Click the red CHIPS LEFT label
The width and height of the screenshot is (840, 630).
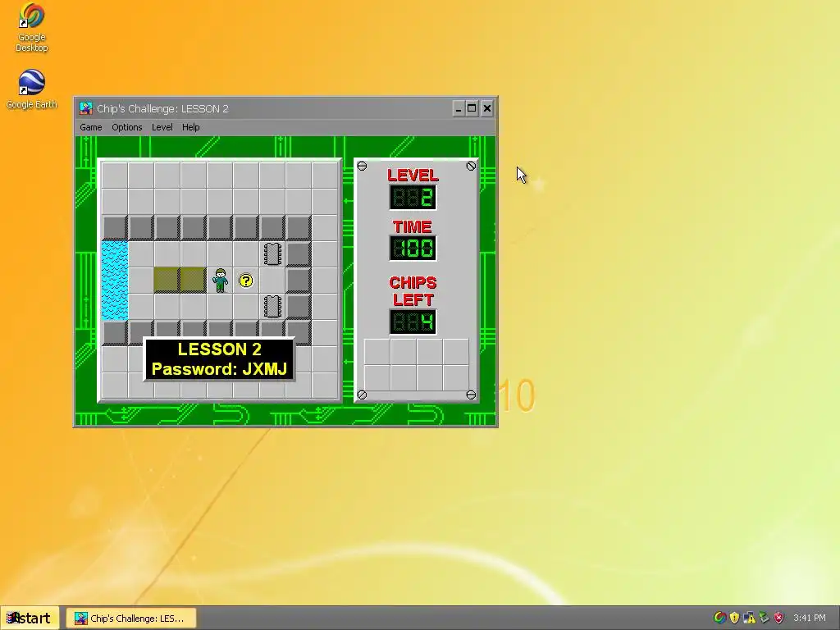tap(413, 291)
